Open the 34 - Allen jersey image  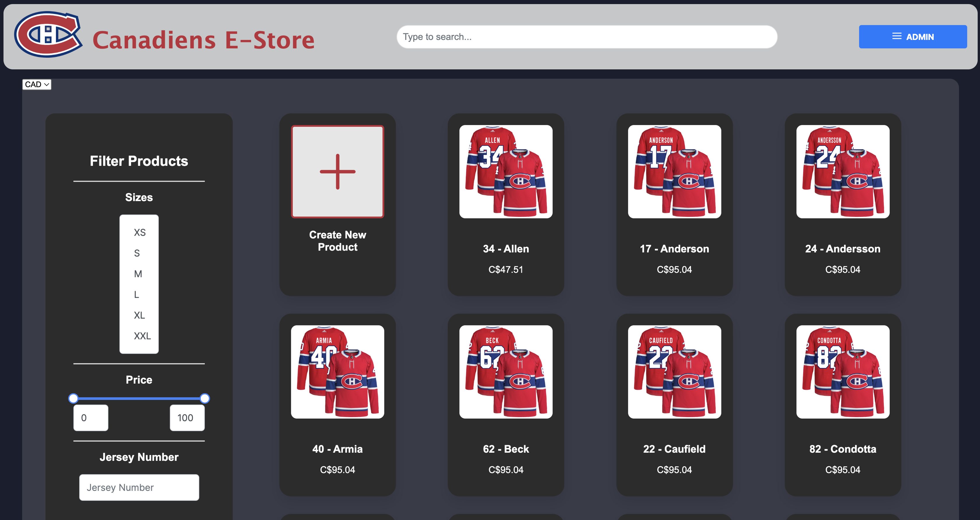click(x=506, y=172)
